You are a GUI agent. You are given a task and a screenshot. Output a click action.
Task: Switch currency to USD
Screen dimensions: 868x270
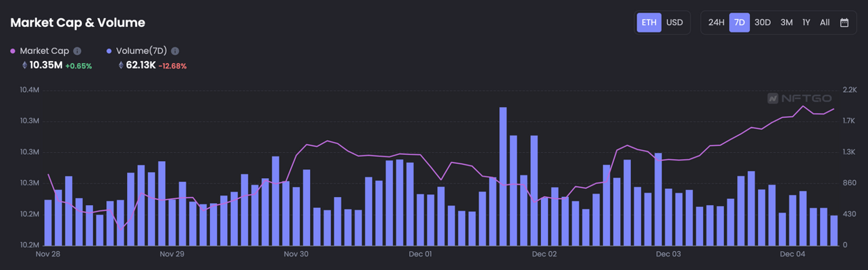[x=674, y=22]
